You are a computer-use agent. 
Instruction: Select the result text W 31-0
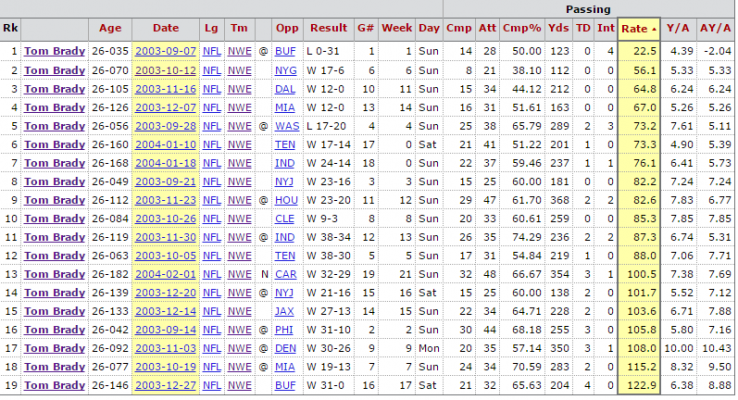(x=326, y=385)
